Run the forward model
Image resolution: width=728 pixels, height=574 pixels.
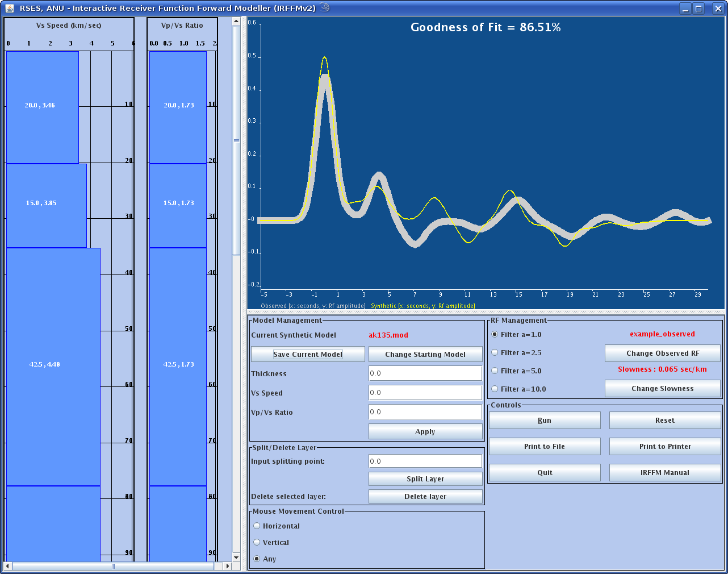pyautogui.click(x=545, y=421)
